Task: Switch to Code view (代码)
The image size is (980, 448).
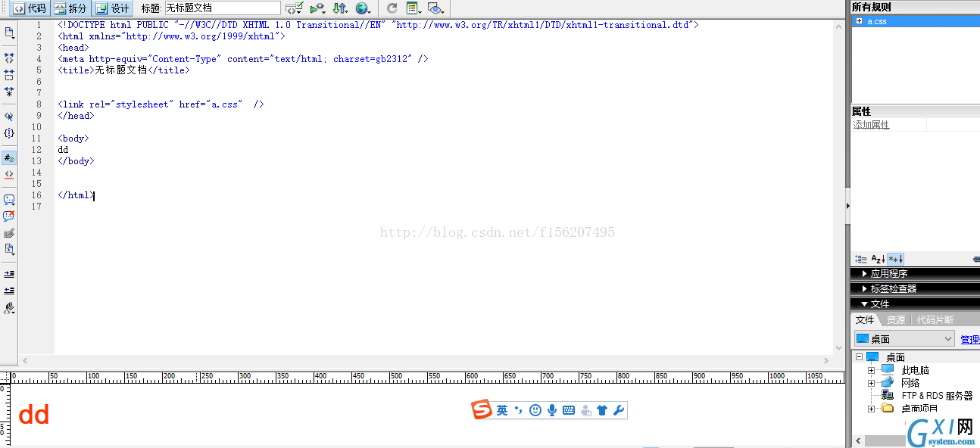Action: [29, 8]
